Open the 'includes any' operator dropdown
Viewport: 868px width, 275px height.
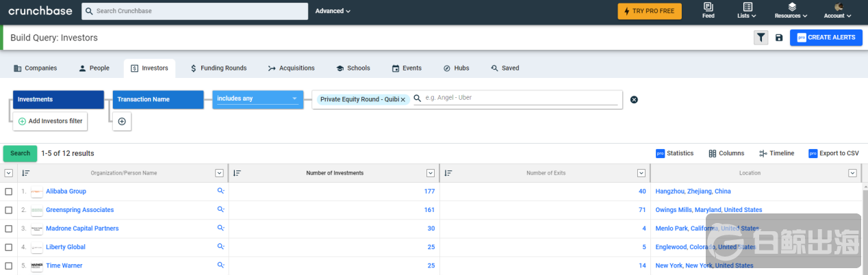tap(257, 99)
